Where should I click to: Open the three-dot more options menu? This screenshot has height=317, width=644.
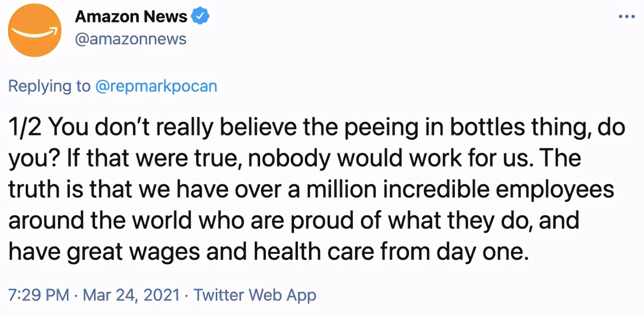(627, 17)
